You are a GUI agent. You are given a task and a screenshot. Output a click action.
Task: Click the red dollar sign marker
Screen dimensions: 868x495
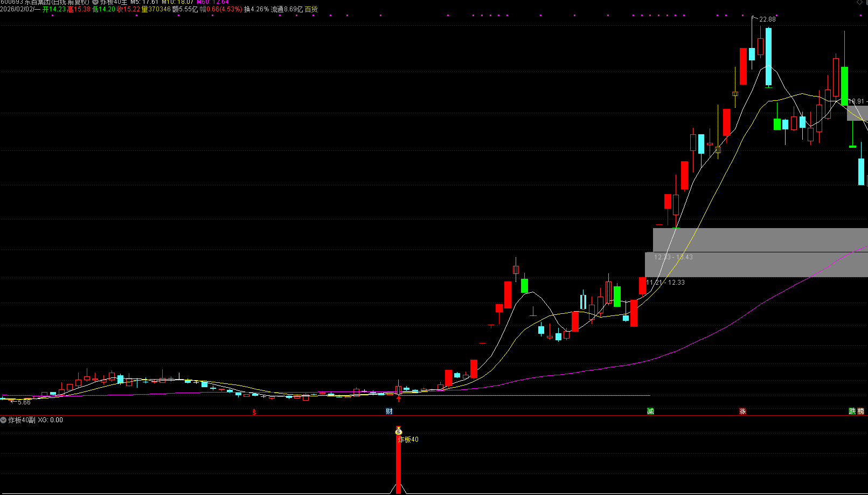click(x=254, y=412)
